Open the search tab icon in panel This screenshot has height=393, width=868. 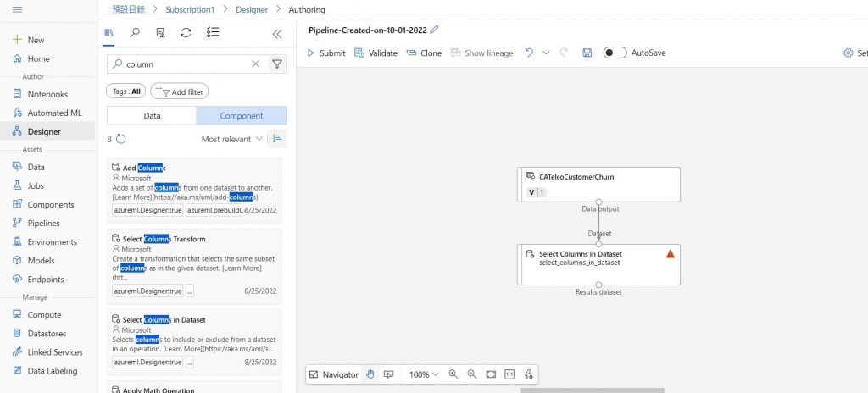135,33
